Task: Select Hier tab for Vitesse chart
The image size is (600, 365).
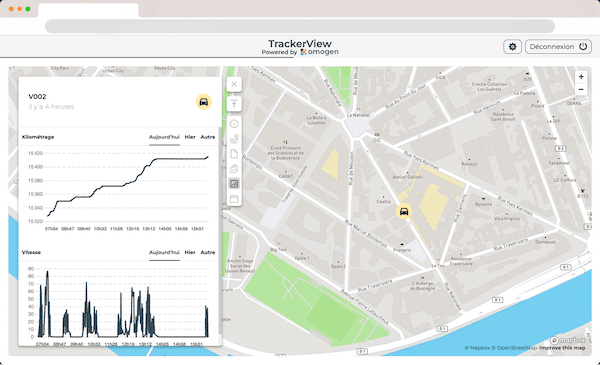Action: pyautogui.click(x=190, y=253)
